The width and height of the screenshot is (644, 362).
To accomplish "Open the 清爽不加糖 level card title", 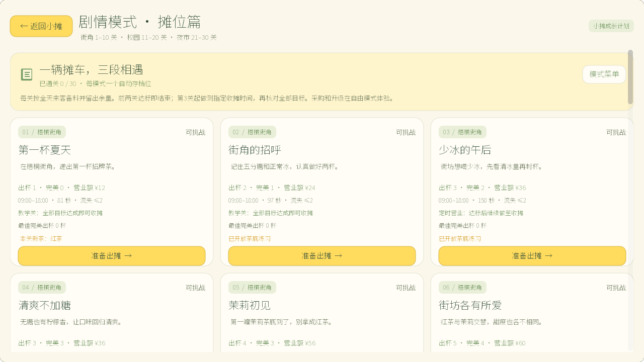I will tap(45, 305).
